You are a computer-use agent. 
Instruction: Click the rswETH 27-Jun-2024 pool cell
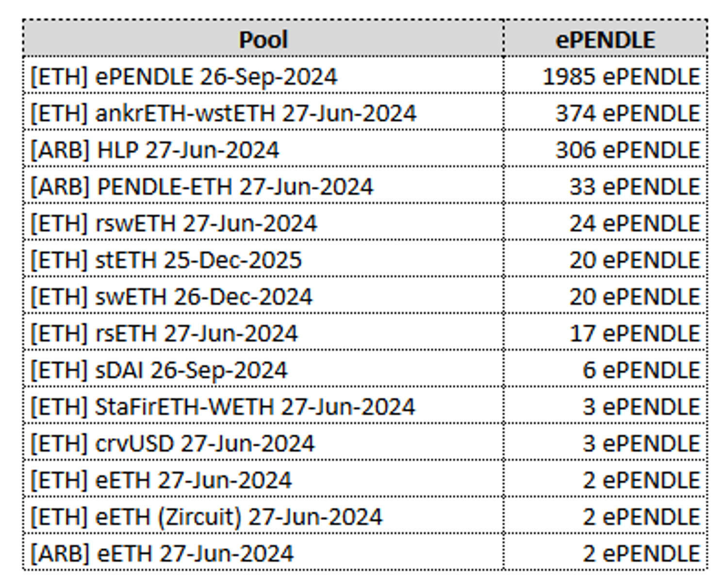(174, 224)
